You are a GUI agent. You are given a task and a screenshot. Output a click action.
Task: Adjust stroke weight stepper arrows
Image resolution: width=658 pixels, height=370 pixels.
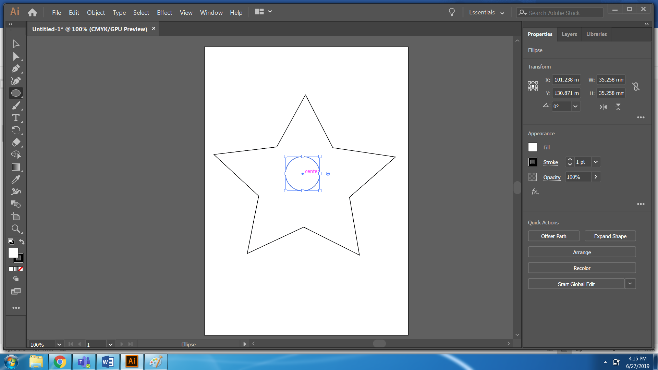570,162
